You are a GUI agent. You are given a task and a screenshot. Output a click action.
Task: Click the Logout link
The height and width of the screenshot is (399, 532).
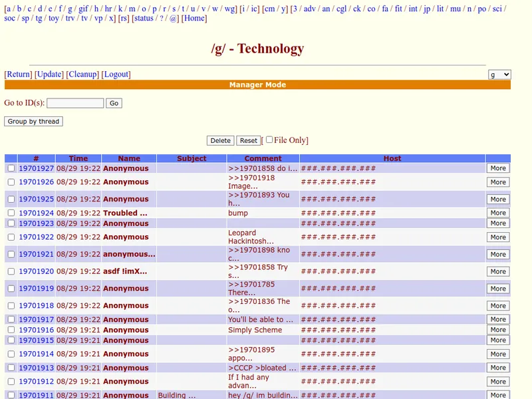[116, 74]
